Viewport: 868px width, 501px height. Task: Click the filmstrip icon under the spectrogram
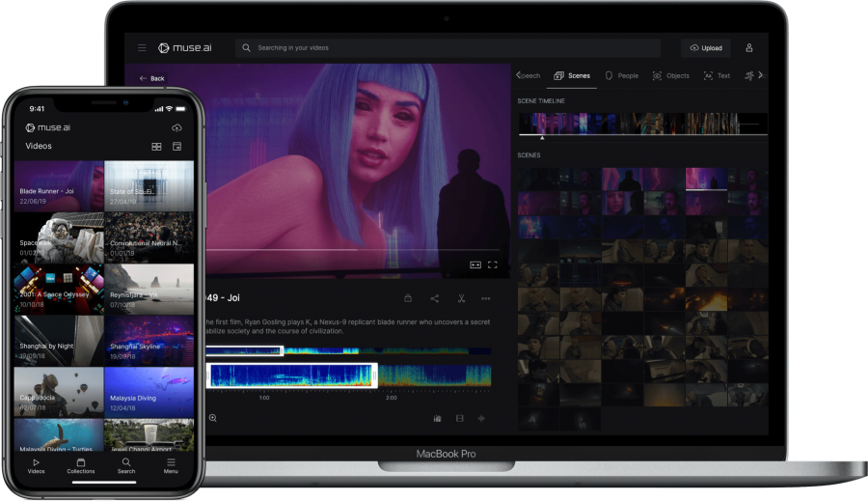(459, 418)
